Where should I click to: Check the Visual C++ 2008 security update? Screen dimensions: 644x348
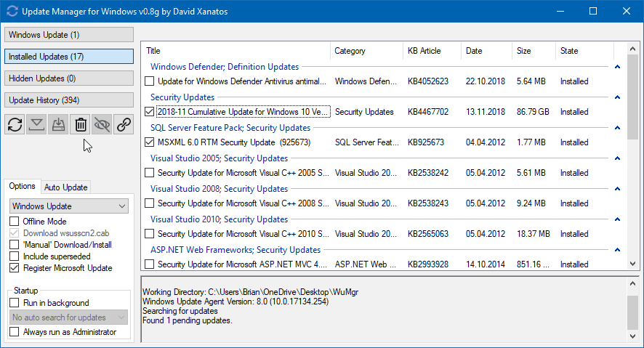tap(150, 203)
